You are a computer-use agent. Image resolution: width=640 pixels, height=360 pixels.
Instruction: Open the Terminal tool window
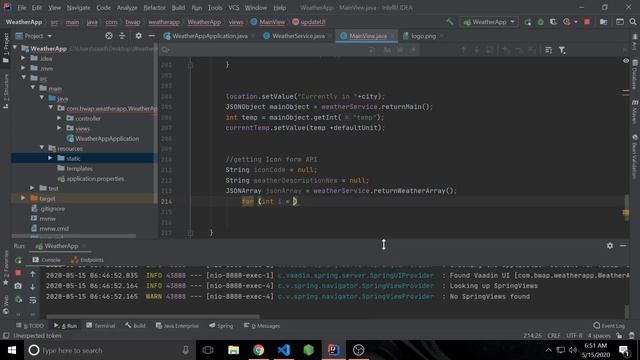pos(101,326)
